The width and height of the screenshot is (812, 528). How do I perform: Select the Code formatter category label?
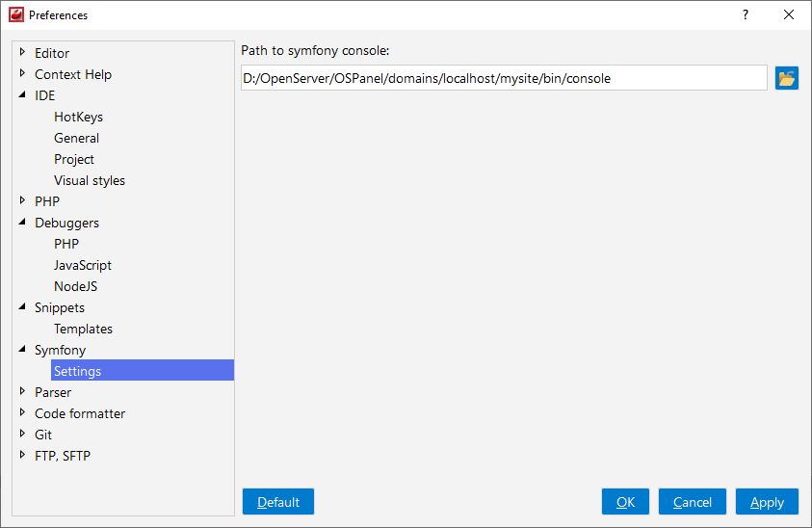coord(80,414)
